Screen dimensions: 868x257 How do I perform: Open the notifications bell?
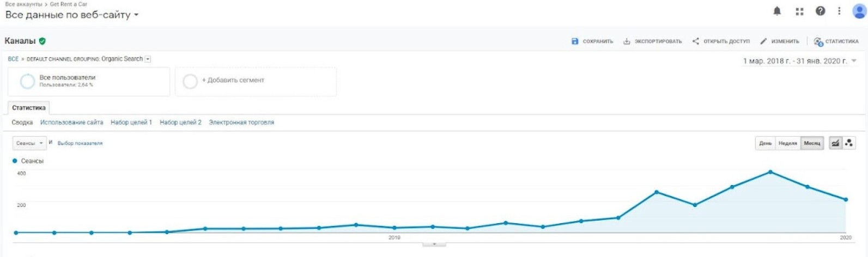777,11
